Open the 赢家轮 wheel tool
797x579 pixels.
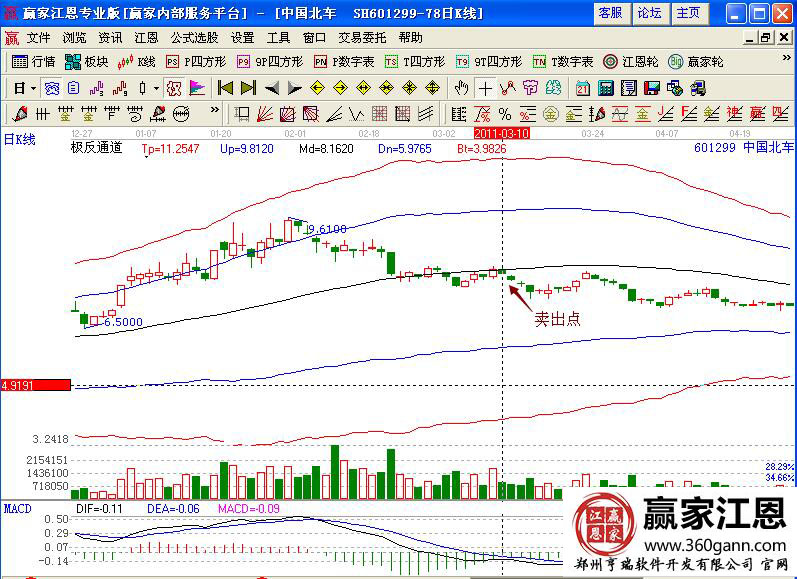click(x=688, y=61)
